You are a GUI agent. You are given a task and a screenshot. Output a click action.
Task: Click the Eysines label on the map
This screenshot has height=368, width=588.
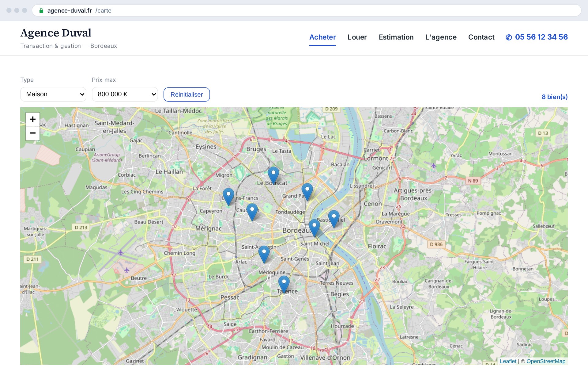tap(206, 147)
